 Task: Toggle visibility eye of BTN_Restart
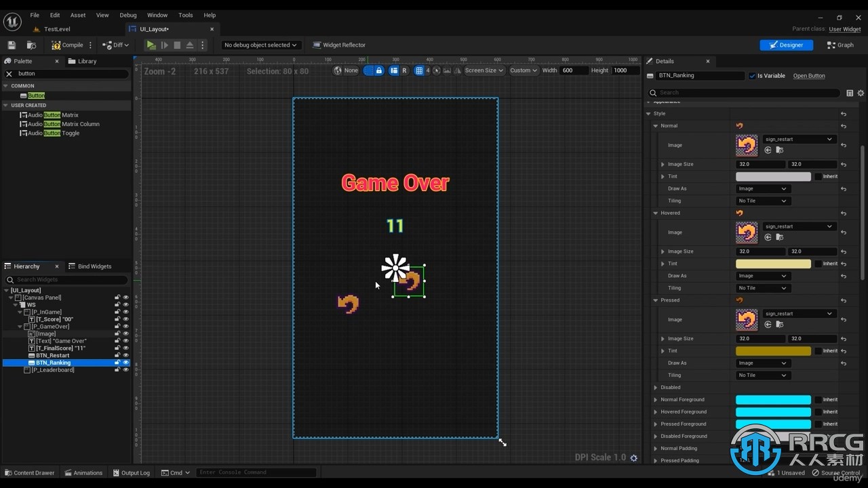(x=125, y=355)
